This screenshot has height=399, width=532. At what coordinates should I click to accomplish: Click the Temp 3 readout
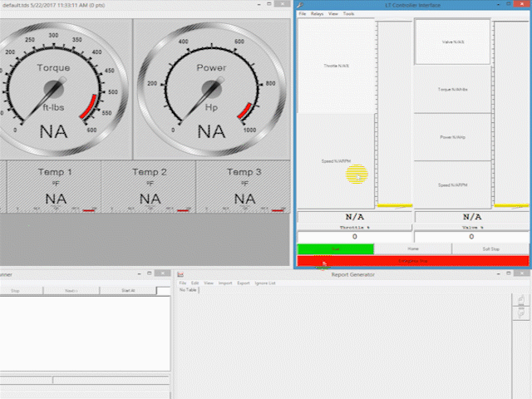click(x=244, y=186)
